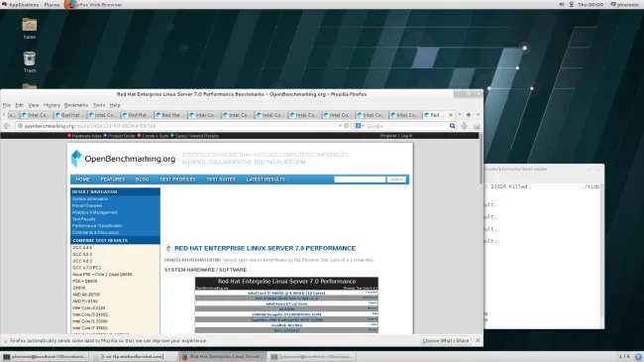Expand the list all tabs dropdown arrow
The width and height of the screenshot is (644, 362).
479,115
